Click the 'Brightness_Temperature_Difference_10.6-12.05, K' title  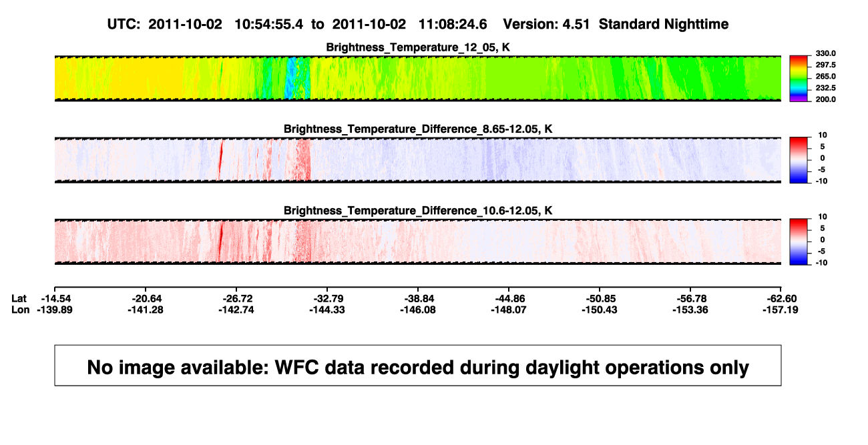tap(418, 211)
